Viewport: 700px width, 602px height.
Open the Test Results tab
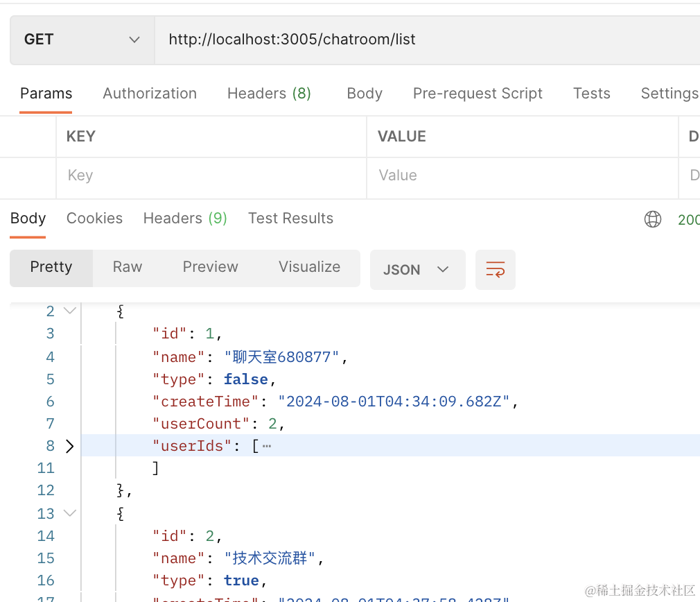pos(290,218)
